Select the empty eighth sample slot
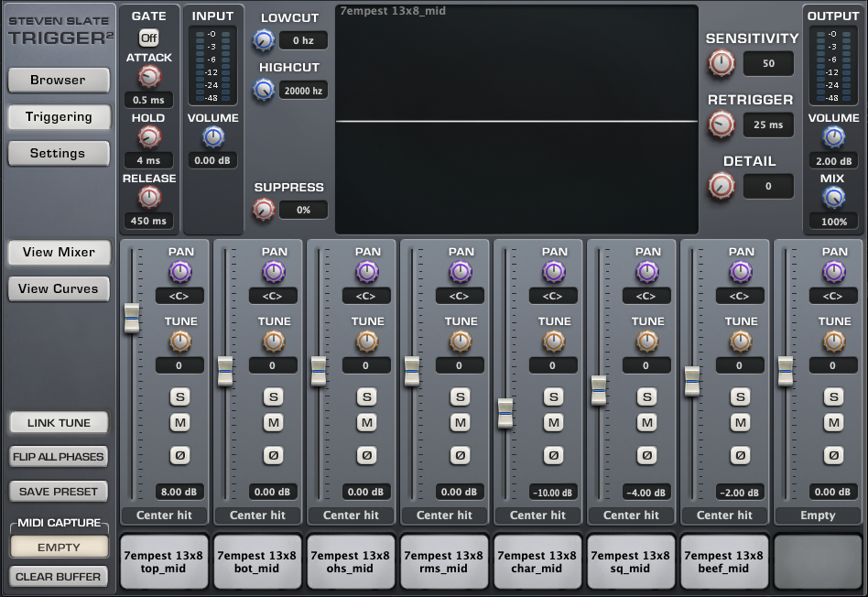 819,561
